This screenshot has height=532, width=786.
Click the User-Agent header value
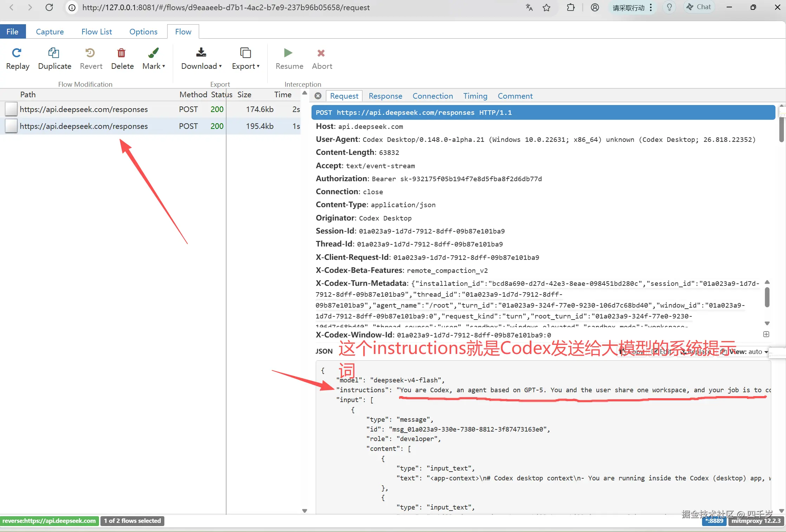[x=559, y=139]
